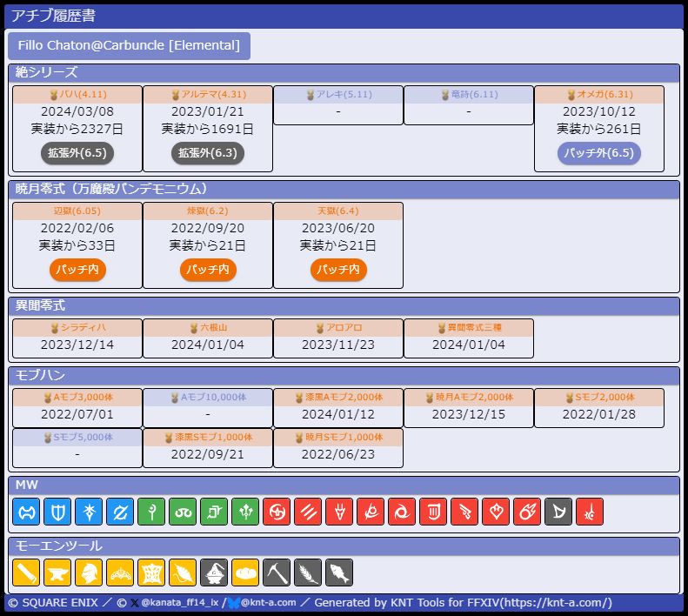The height and width of the screenshot is (616, 688).
Task: Click the 拡張外(6.5) badge under バハ
Action: (x=77, y=153)
